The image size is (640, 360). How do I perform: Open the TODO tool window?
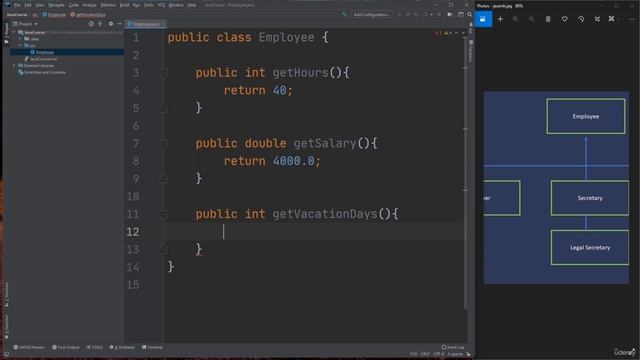pyautogui.click(x=95, y=347)
